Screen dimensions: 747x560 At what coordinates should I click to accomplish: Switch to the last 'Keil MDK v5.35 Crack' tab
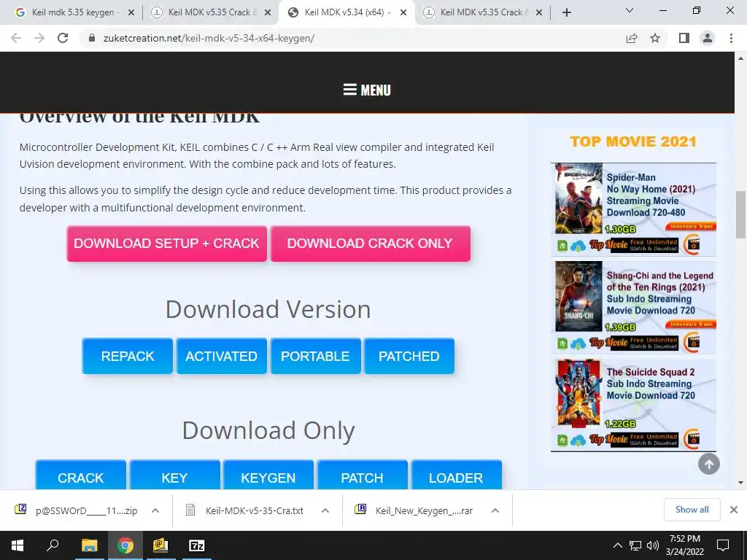pos(482,13)
